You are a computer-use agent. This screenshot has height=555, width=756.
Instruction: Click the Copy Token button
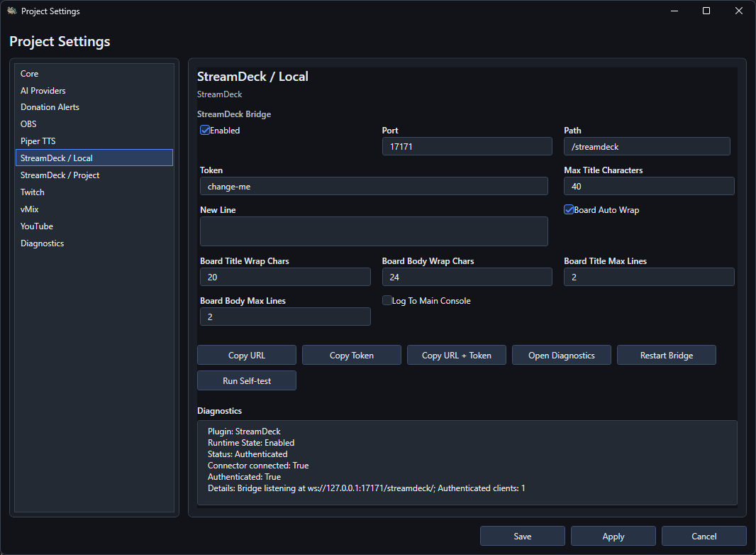tap(352, 355)
